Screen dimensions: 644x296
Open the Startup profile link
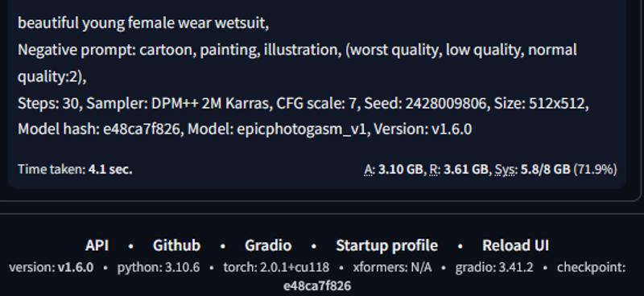pyautogui.click(x=387, y=245)
